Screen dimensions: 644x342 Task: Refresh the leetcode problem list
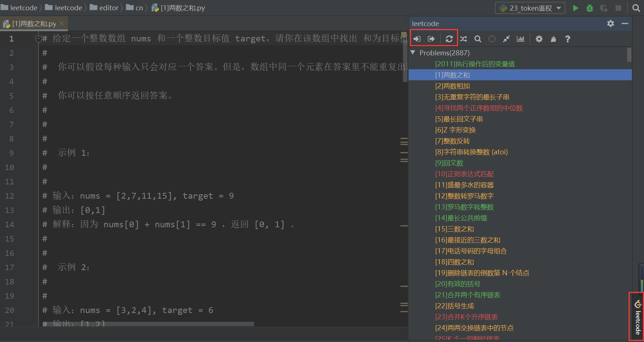coord(449,39)
